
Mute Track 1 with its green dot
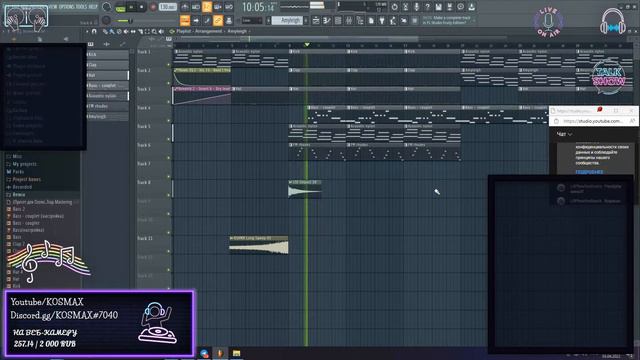coord(169,64)
